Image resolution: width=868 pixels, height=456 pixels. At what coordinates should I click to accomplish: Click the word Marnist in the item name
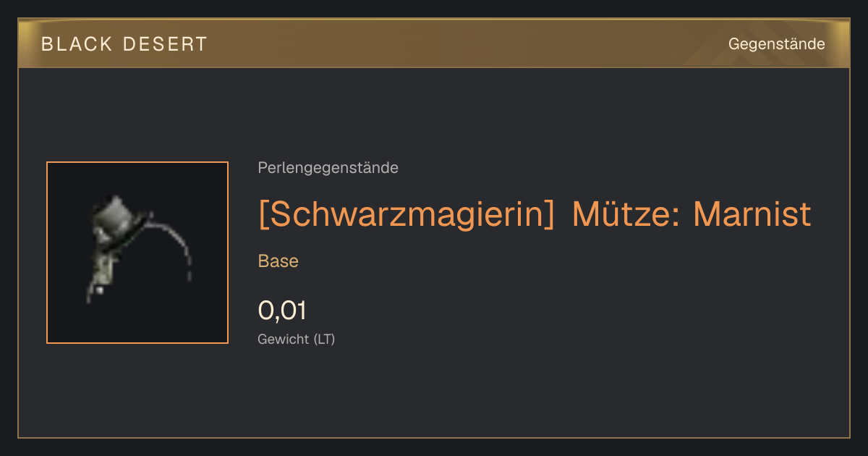point(752,214)
